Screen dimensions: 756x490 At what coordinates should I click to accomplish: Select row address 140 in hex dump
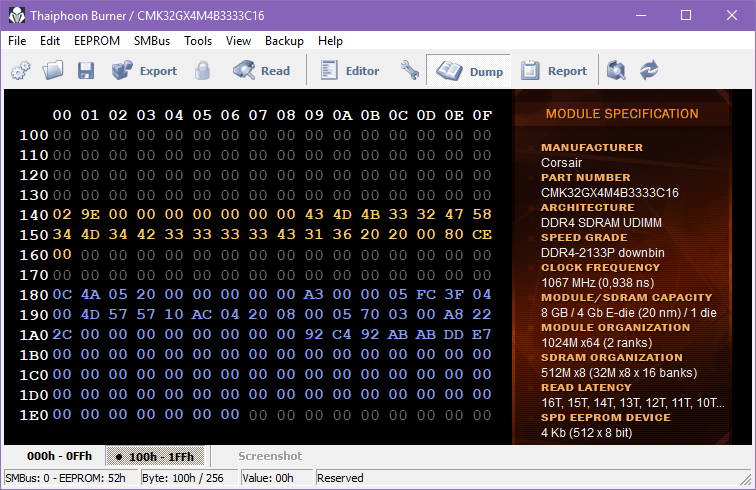(x=34, y=215)
